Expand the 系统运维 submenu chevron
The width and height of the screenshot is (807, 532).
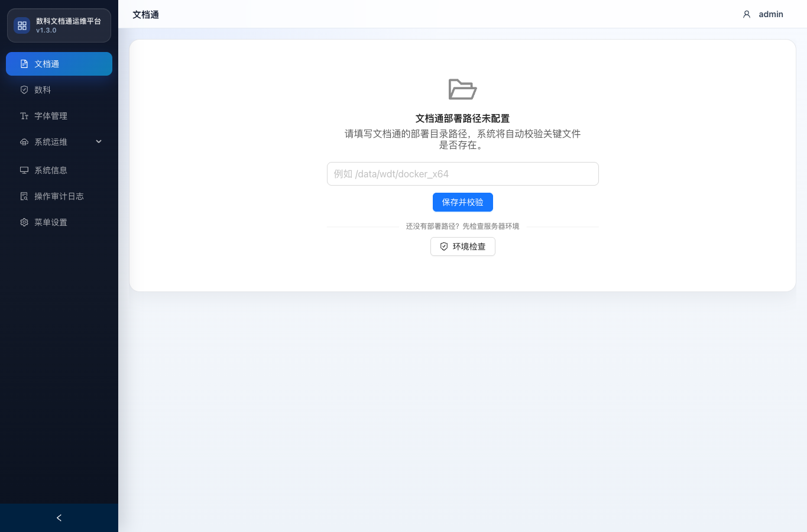(x=99, y=142)
